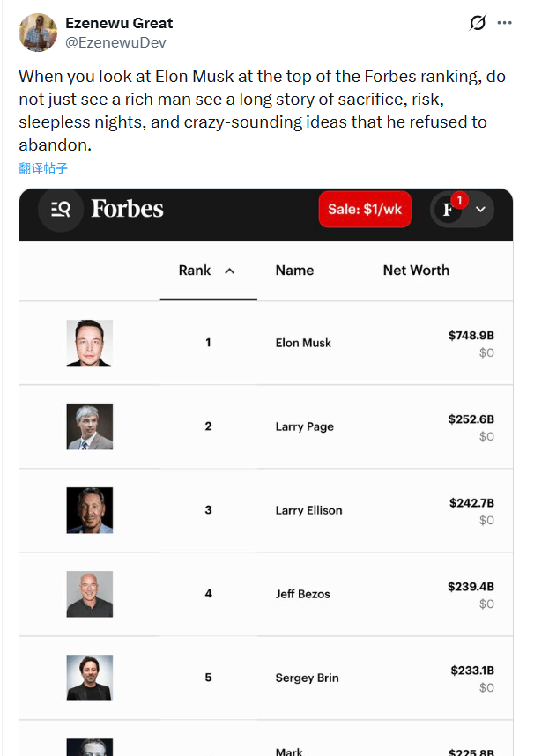Viewport: 534px width, 756px height.
Task: Click the Forbes logo
Action: pyautogui.click(x=127, y=209)
